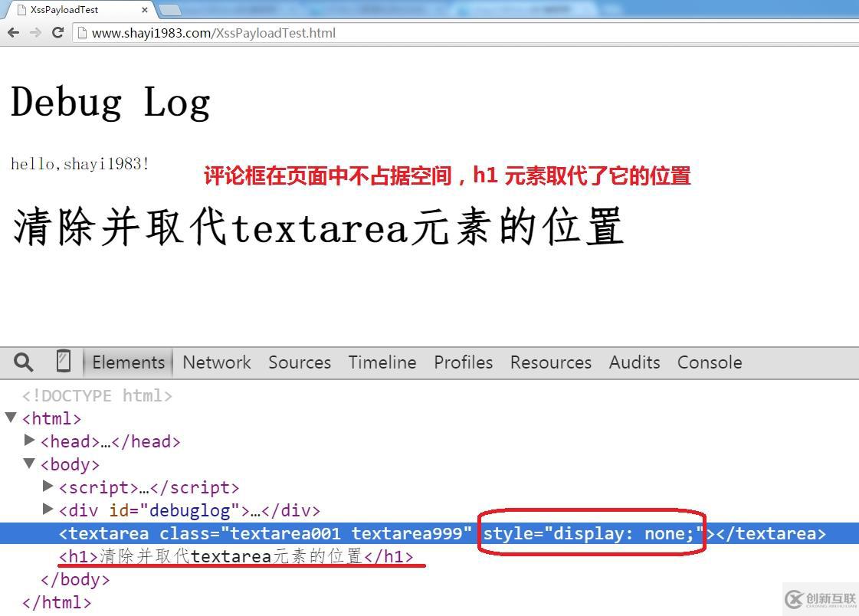859x616 pixels.
Task: Click the page icon in the address bar
Action: pyautogui.click(x=82, y=33)
